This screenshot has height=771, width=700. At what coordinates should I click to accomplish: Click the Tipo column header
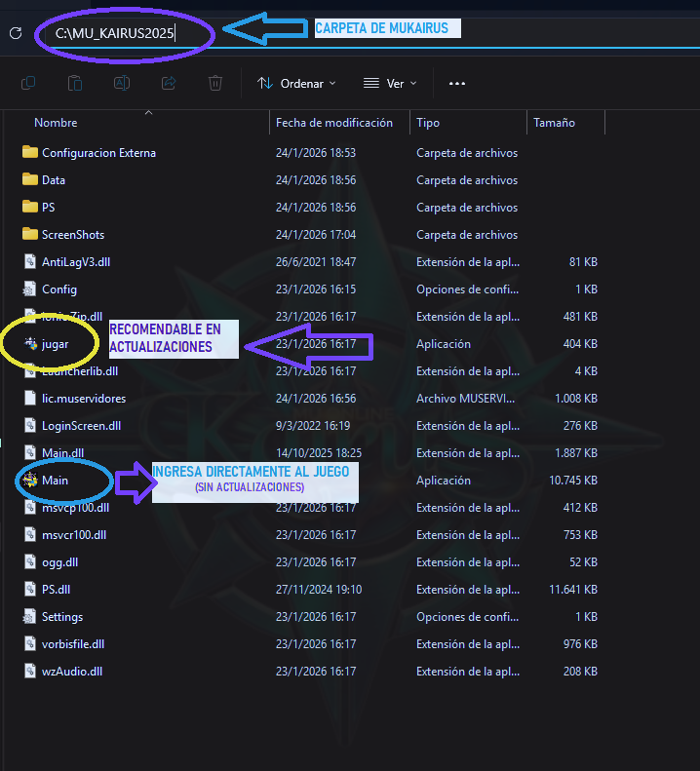pos(428,123)
